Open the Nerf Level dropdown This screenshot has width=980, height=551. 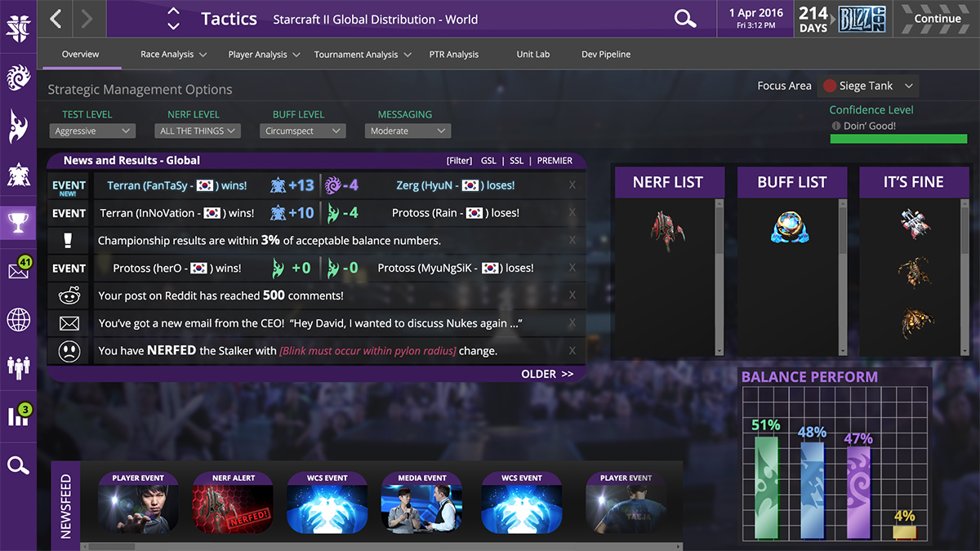click(x=197, y=131)
